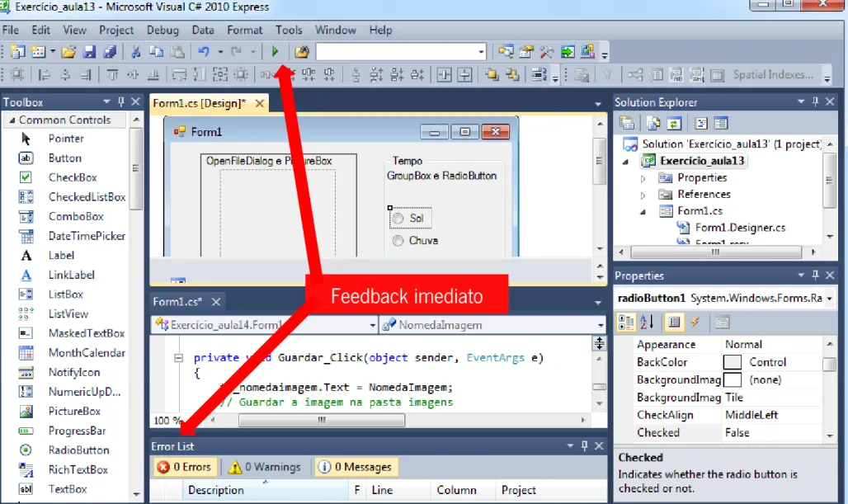This screenshot has height=504, width=848.
Task: Expand the References node in Solution Explorer
Action: 643,195
